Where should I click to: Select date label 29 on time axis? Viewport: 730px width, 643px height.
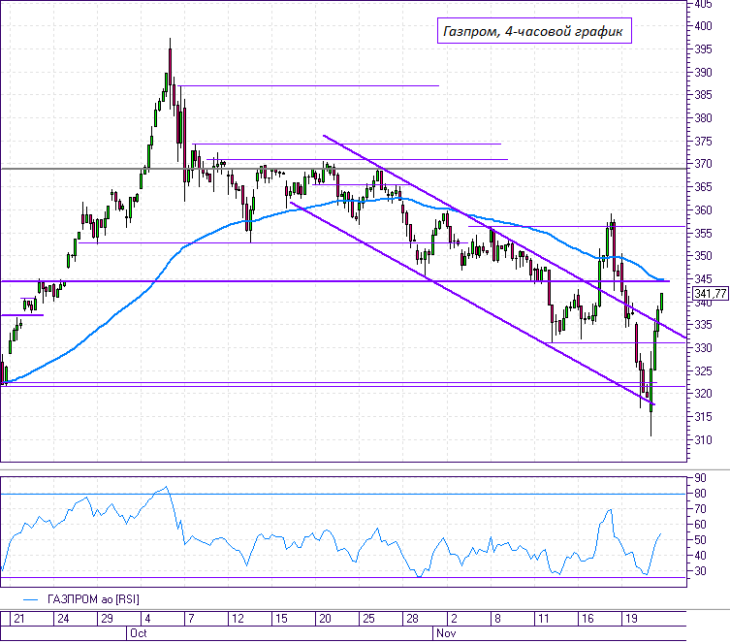pyautogui.click(x=107, y=619)
